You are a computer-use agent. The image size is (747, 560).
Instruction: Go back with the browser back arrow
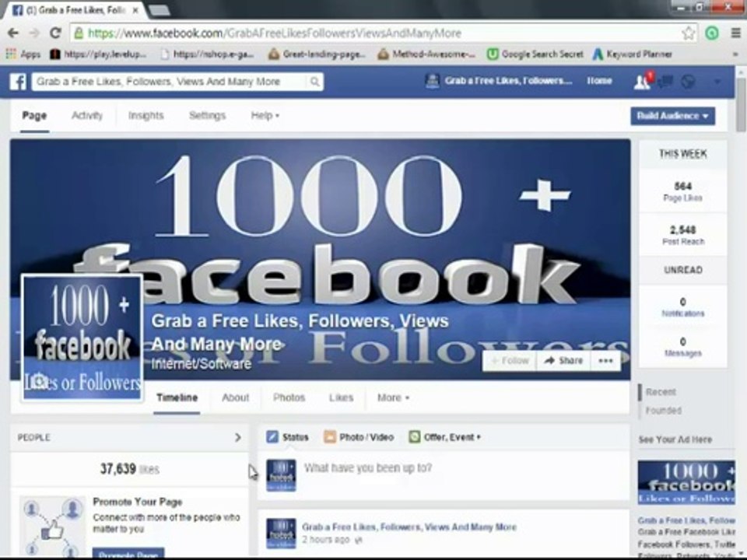coord(13,33)
